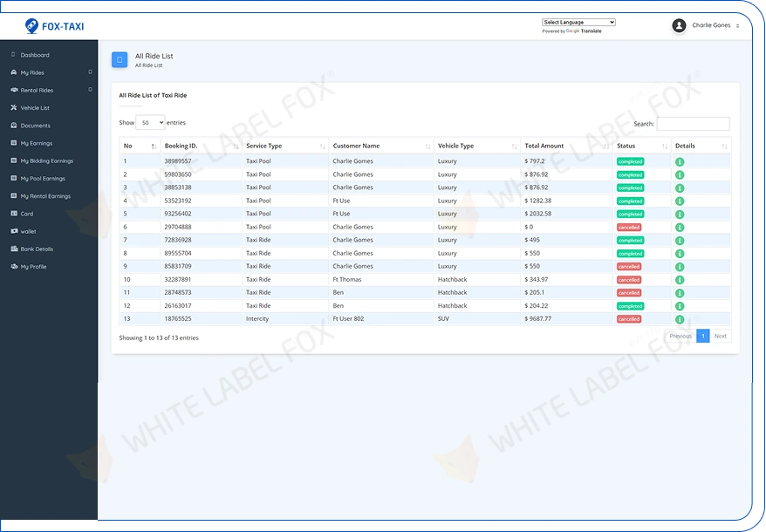The width and height of the screenshot is (766, 532).
Task: Open details icon for booking 72836928
Action: click(x=680, y=241)
